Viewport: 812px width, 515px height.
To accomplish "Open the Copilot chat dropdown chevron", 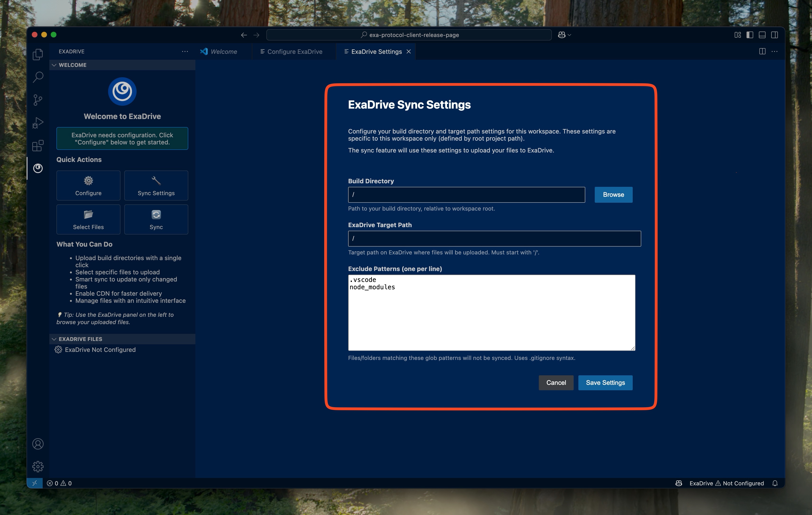I will click(569, 35).
